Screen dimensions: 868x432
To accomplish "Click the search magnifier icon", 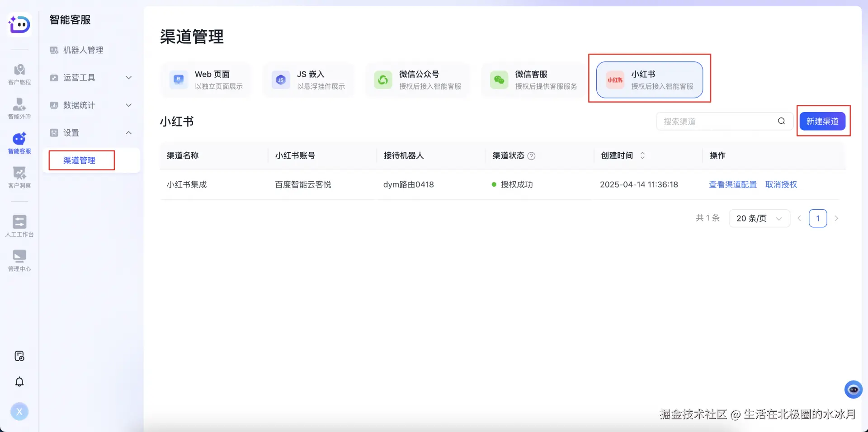I will [x=781, y=121].
